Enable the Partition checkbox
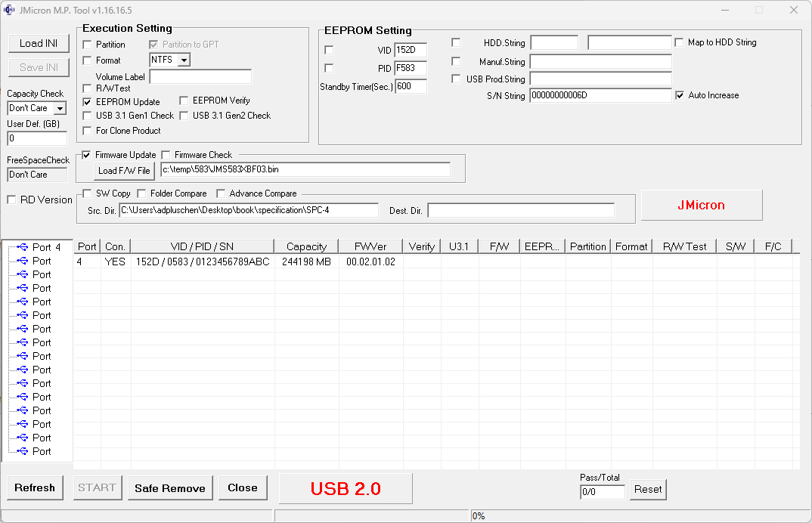This screenshot has height=523, width=812. 87,45
